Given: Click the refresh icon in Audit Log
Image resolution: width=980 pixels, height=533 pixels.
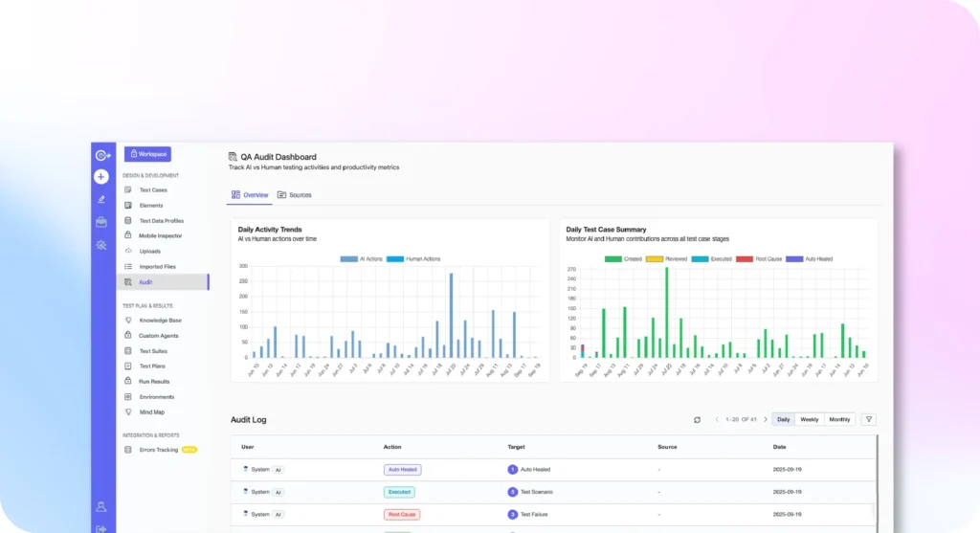Looking at the screenshot, I should pyautogui.click(x=698, y=420).
